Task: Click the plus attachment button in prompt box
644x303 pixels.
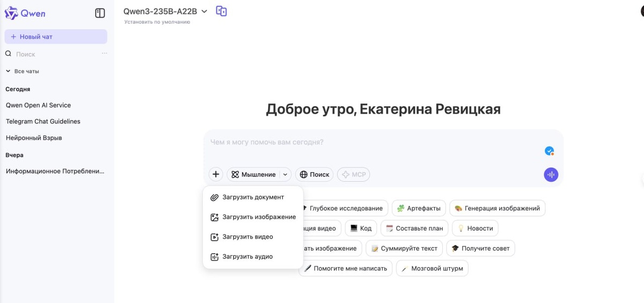Action: pos(216,174)
